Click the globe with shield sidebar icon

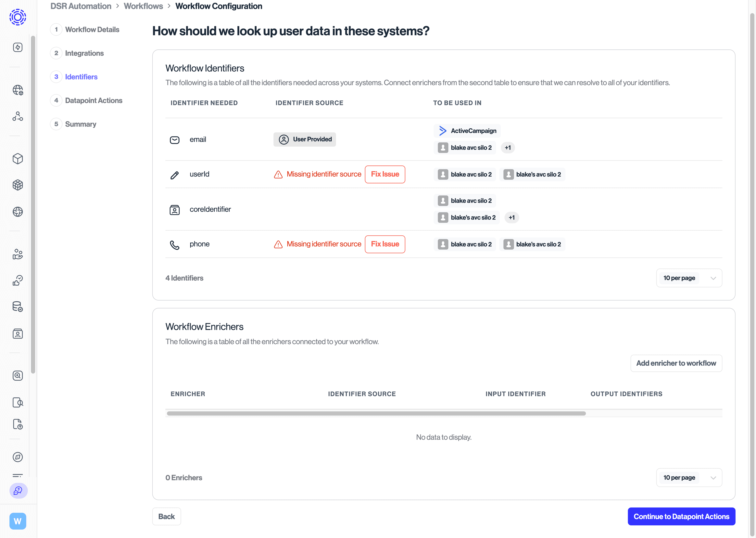point(18,90)
